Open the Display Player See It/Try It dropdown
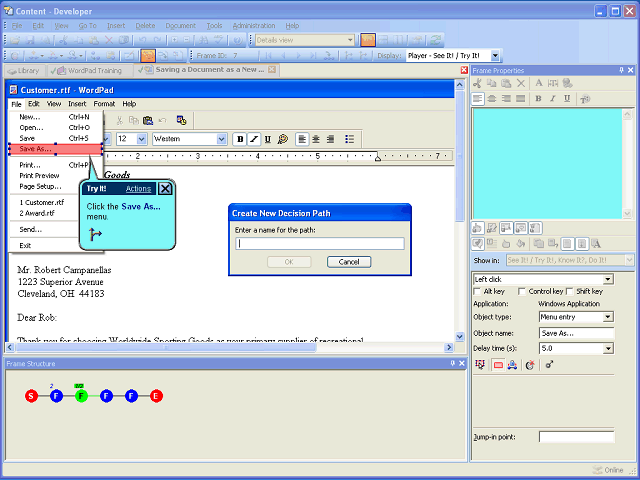 pyautogui.click(x=495, y=56)
